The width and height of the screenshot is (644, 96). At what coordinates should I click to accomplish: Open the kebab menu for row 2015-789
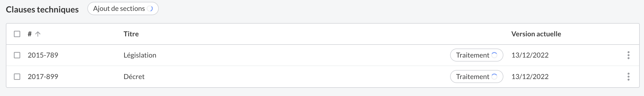point(628,55)
